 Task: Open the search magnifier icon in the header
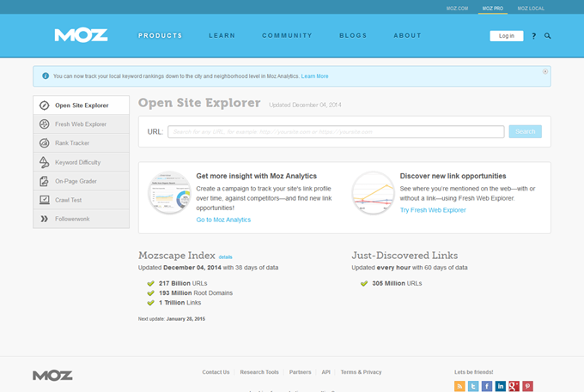548,36
